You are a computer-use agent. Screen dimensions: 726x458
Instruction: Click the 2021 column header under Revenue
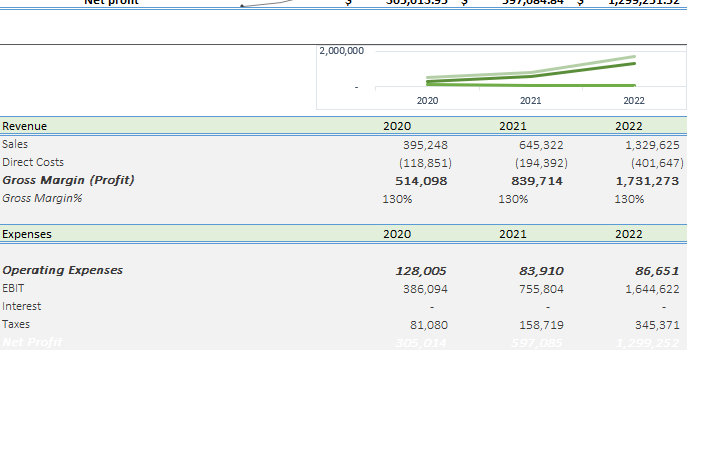click(513, 126)
